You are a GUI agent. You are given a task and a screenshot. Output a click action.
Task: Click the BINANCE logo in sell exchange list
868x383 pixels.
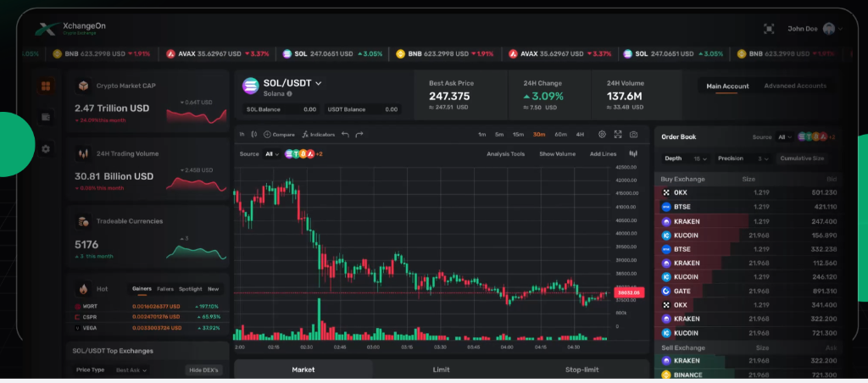coord(666,375)
